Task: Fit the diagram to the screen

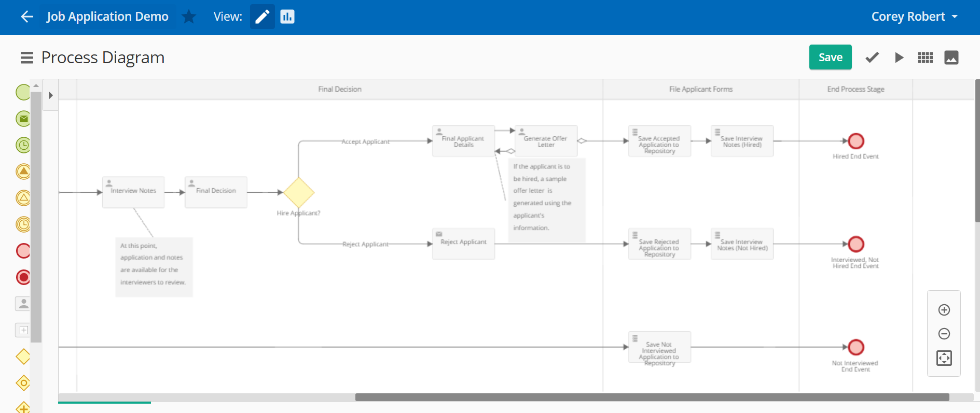Action: pyautogui.click(x=944, y=358)
